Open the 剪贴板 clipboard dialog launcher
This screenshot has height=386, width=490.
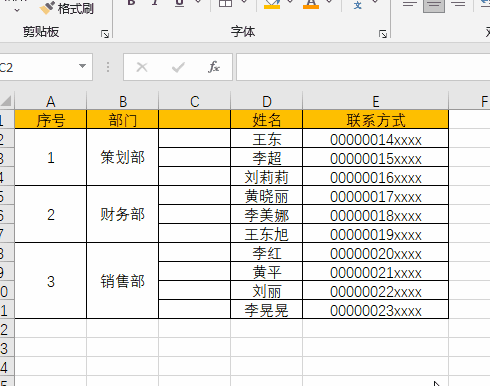coord(105,34)
